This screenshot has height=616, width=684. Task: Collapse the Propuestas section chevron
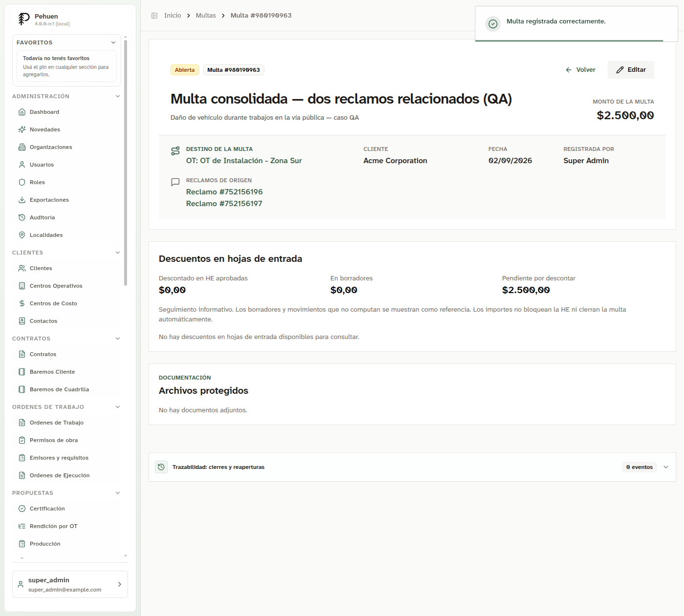(118, 493)
